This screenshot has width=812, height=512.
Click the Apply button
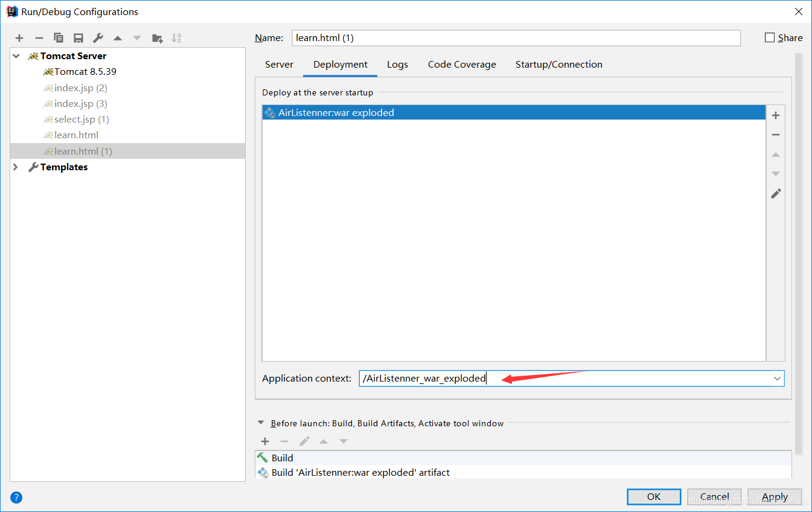775,497
